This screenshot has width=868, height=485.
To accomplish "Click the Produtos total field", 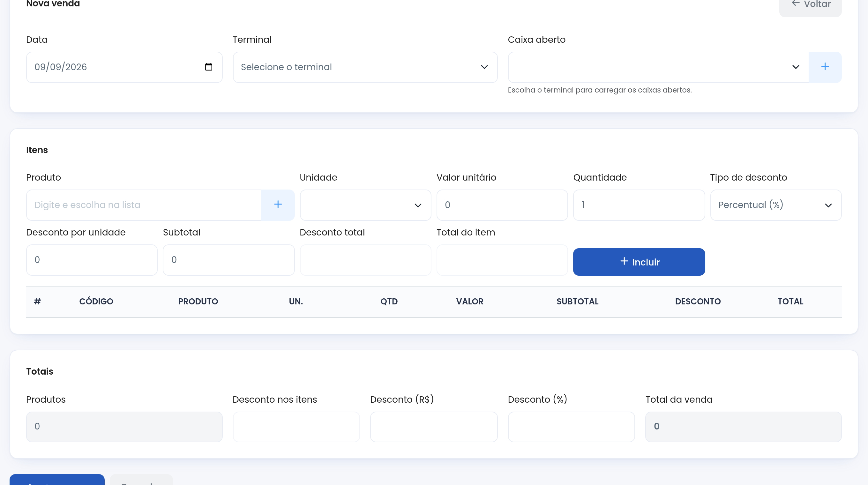I will (x=124, y=426).
